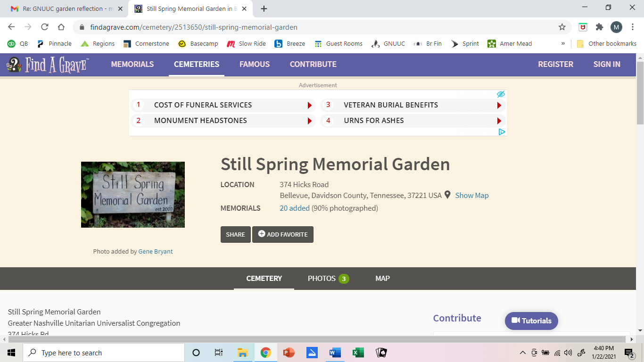Click the Urns for Ashes ad
The height and width of the screenshot is (362, 644).
pyautogui.click(x=413, y=121)
